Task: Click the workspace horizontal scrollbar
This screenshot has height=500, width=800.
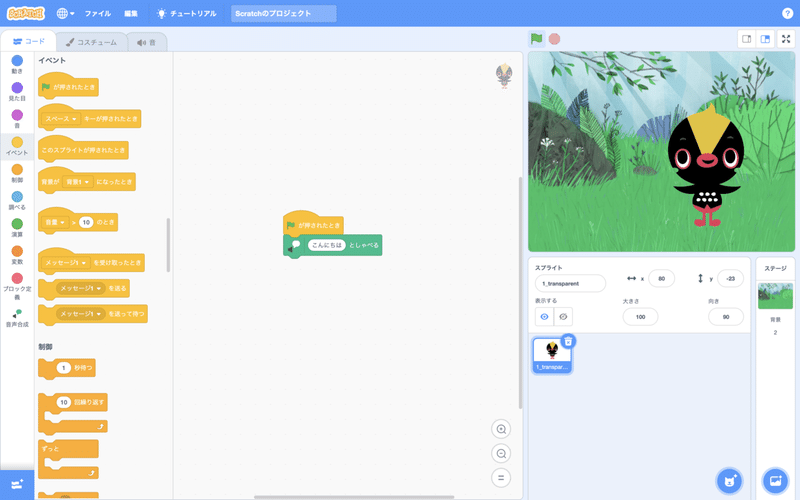Action: pos(354,496)
